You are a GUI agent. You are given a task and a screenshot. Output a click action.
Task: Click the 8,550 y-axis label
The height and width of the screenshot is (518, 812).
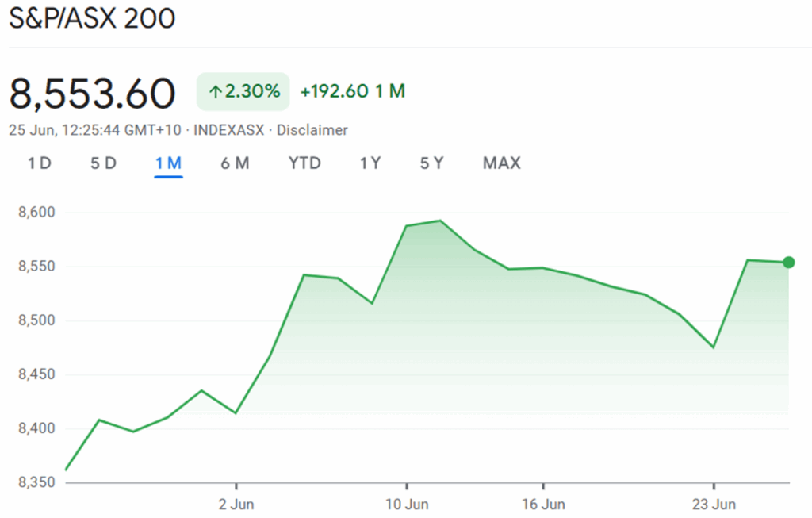36,267
